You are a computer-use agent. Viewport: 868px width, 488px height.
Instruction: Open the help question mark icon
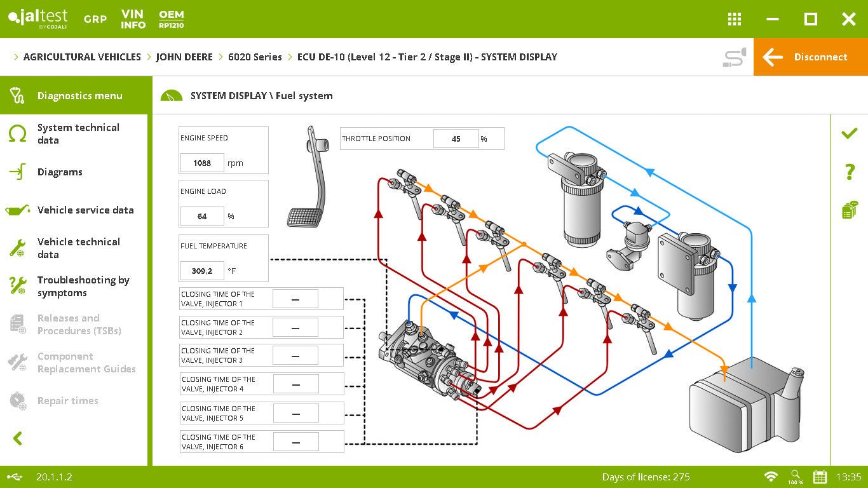click(850, 172)
